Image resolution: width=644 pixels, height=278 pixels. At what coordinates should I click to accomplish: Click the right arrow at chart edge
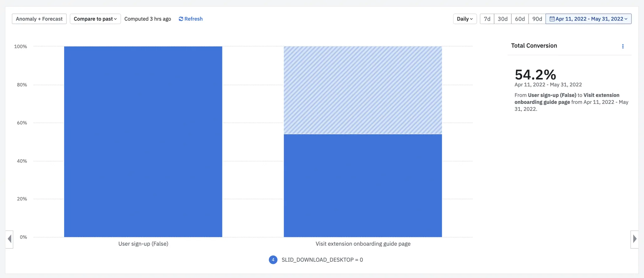coord(635,239)
